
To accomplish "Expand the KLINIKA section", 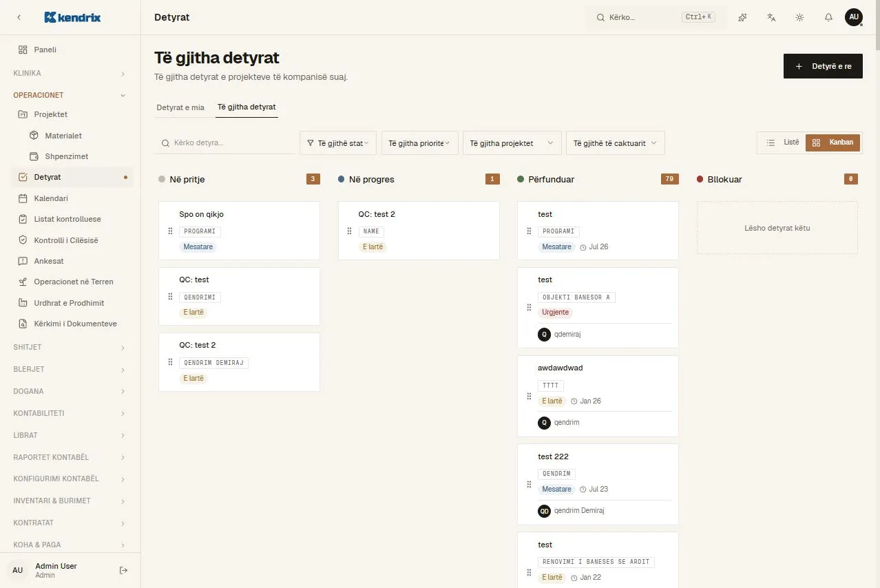I will point(70,73).
